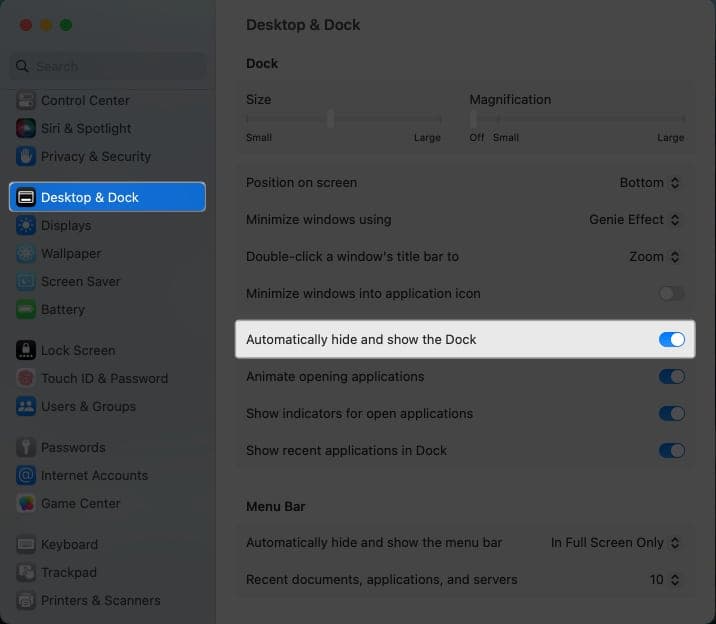Click the search magnifying glass icon
Screen dimensions: 716x624
(x=22, y=66)
